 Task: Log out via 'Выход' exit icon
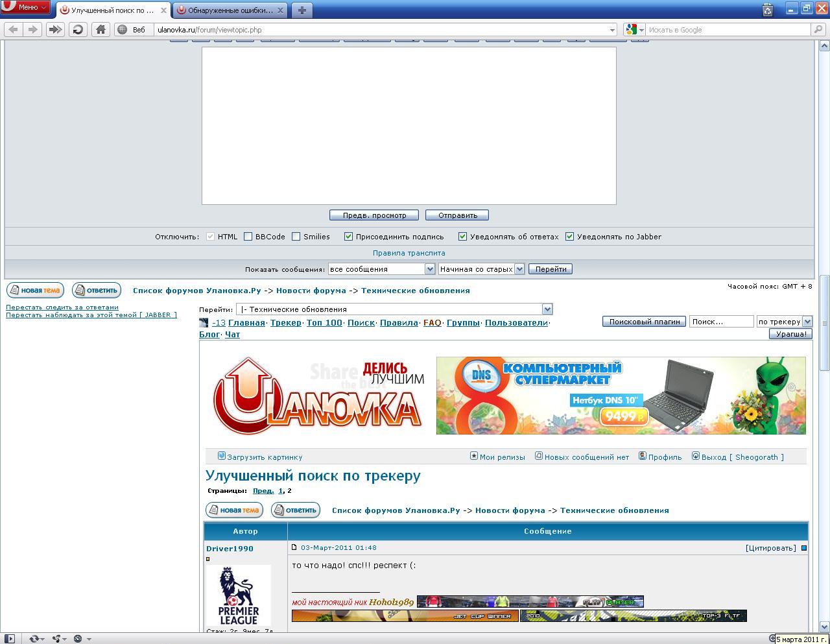coord(696,455)
